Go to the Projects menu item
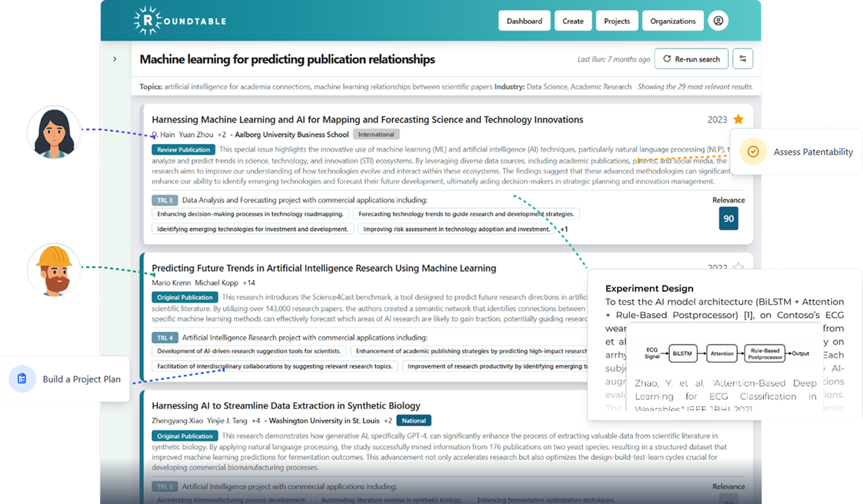 coord(617,21)
